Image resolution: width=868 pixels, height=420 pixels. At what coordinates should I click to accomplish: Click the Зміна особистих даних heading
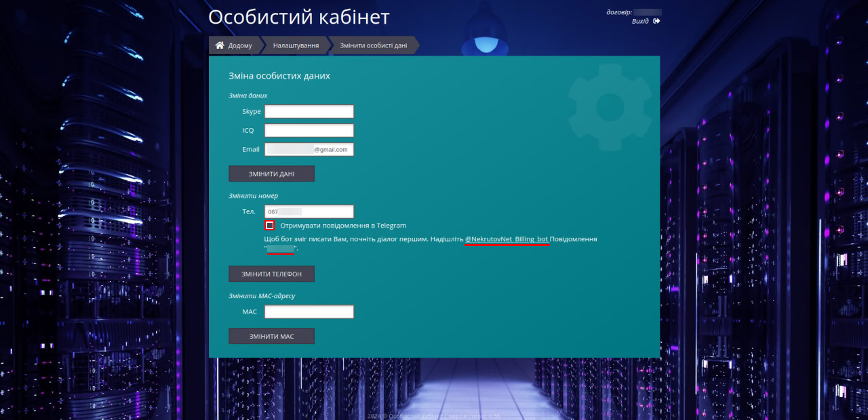click(x=279, y=76)
